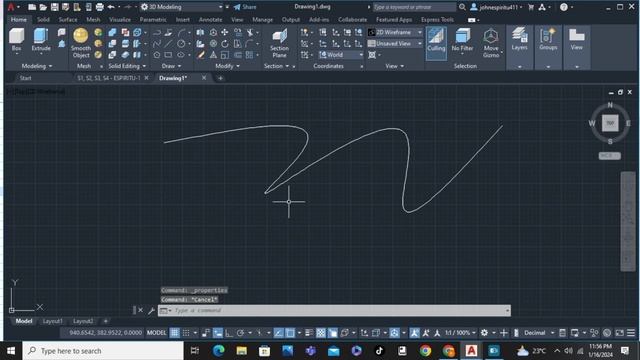Expand the Solid Editing panel
This screenshot has width=640, height=360.
[x=127, y=66]
